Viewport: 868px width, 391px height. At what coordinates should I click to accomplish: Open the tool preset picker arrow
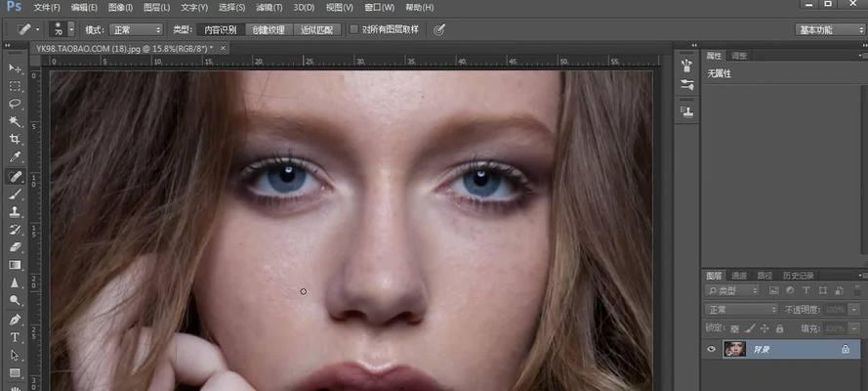[x=38, y=30]
